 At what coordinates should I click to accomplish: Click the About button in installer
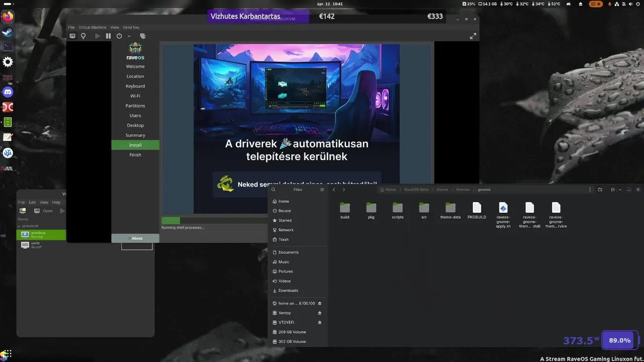tap(135, 238)
